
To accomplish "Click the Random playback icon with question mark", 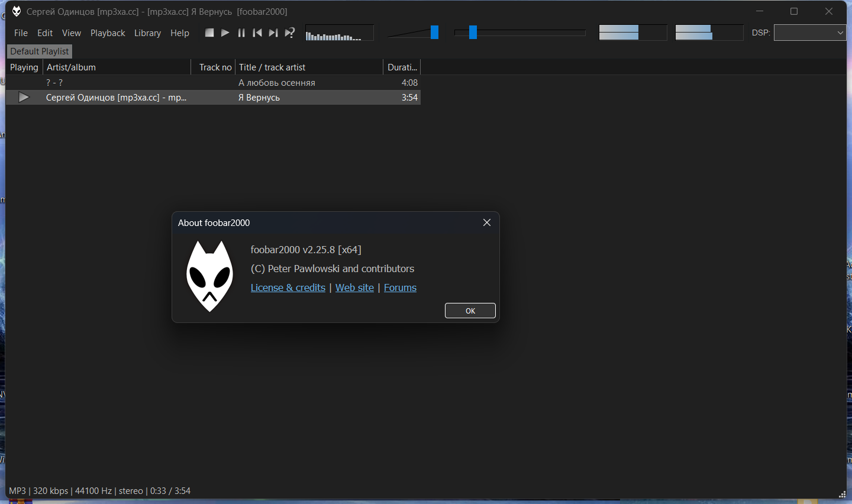I will coord(290,33).
